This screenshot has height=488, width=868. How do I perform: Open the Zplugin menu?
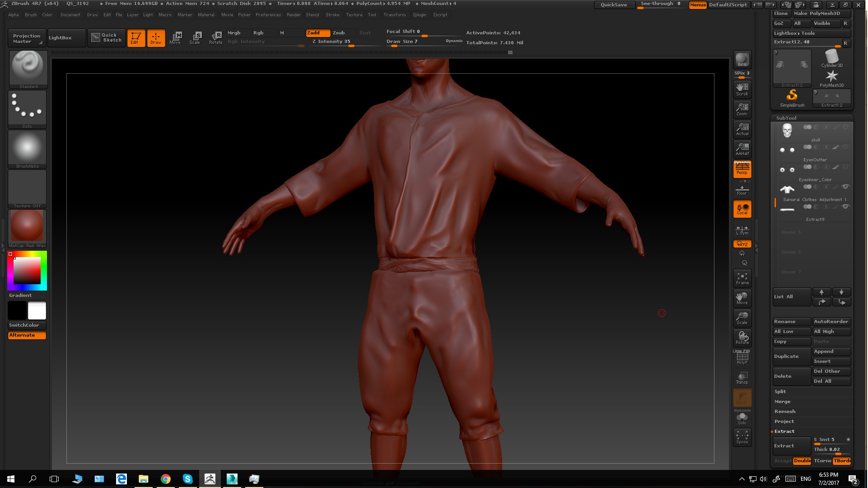420,15
